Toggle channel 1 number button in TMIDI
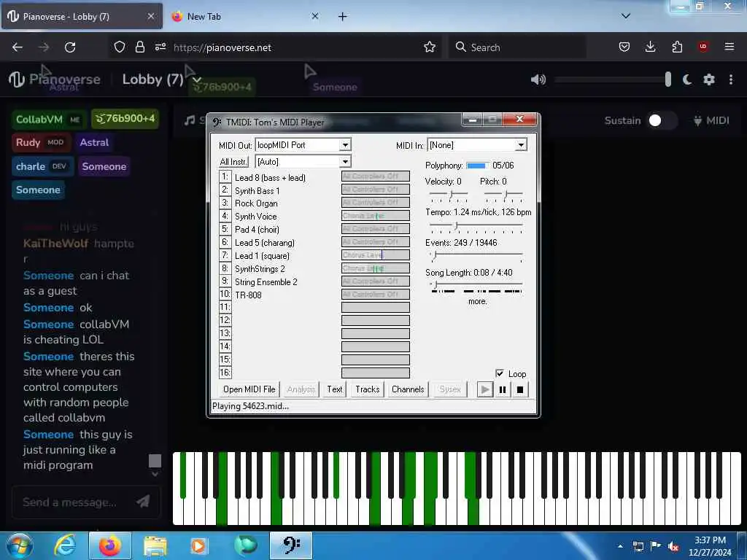 (x=225, y=177)
